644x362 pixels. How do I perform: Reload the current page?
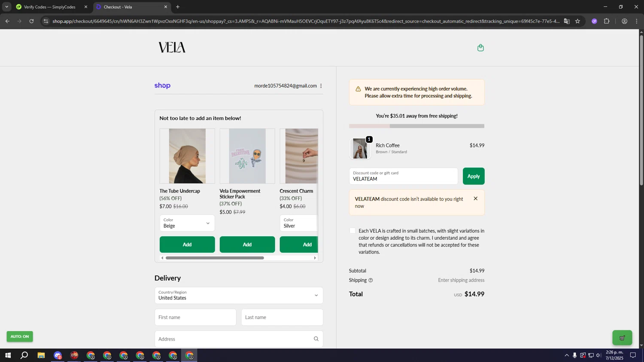pyautogui.click(x=31, y=21)
